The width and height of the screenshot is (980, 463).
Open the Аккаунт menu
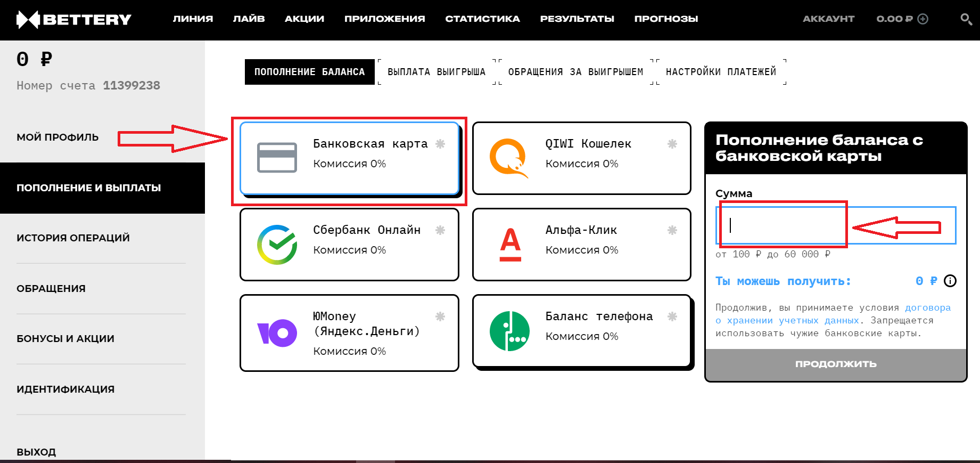tap(828, 19)
